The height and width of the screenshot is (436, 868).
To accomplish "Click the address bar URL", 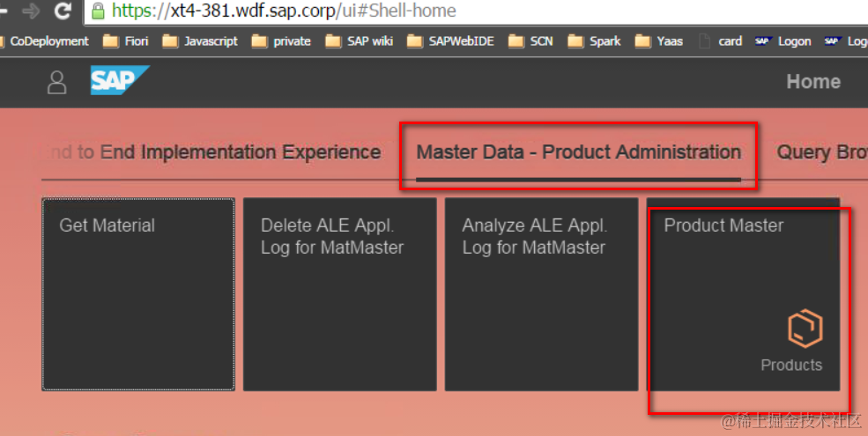I will click(x=284, y=11).
